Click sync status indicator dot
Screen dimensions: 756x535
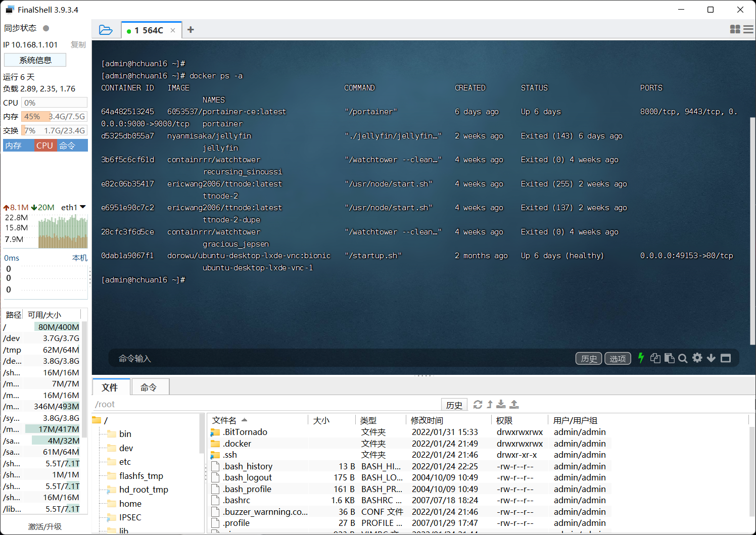pyautogui.click(x=46, y=28)
